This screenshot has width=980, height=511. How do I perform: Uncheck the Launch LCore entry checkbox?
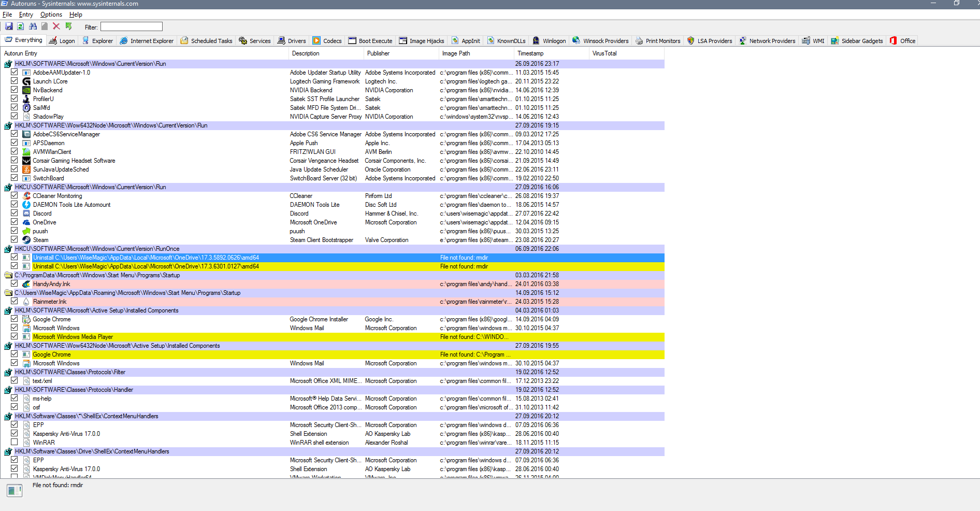coord(15,81)
